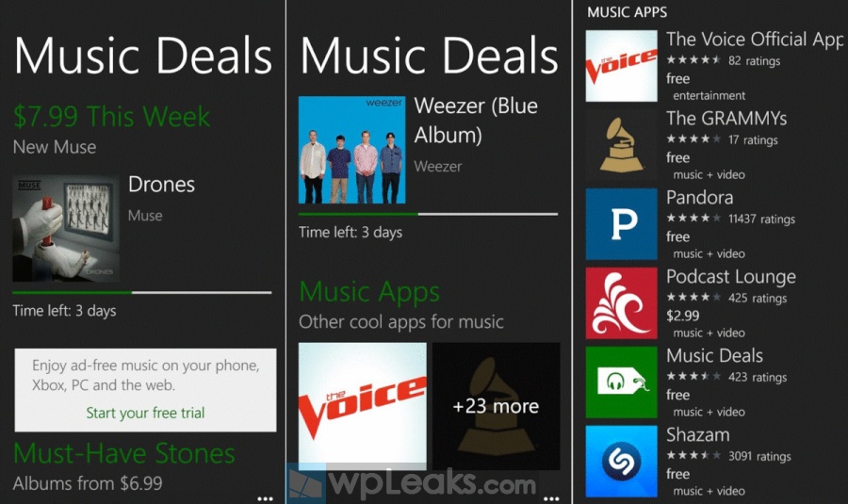The height and width of the screenshot is (504, 848).
Task: Click Start your free trial link
Action: (145, 413)
